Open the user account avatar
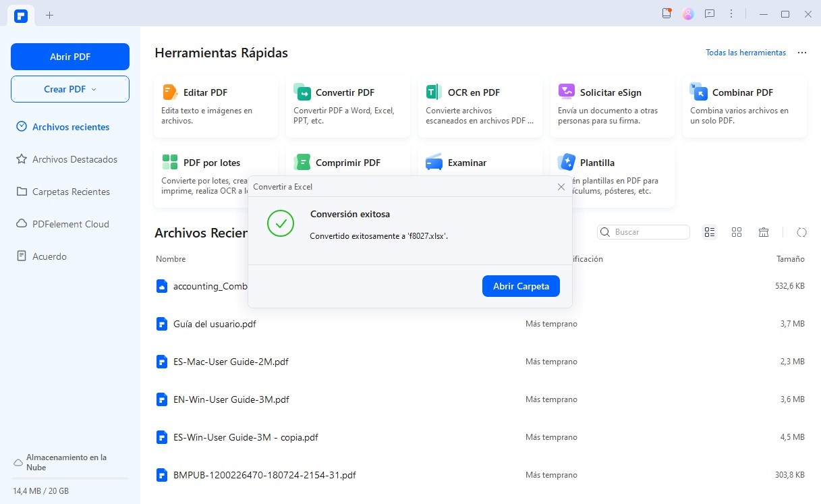 [x=688, y=13]
